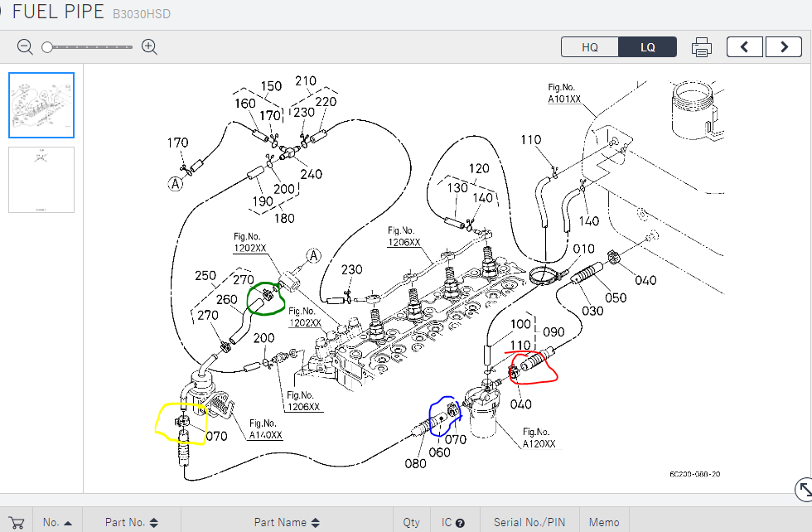Screen dimensions: 812x532
Task: Click the zoom level slider handle
Action: click(x=48, y=47)
